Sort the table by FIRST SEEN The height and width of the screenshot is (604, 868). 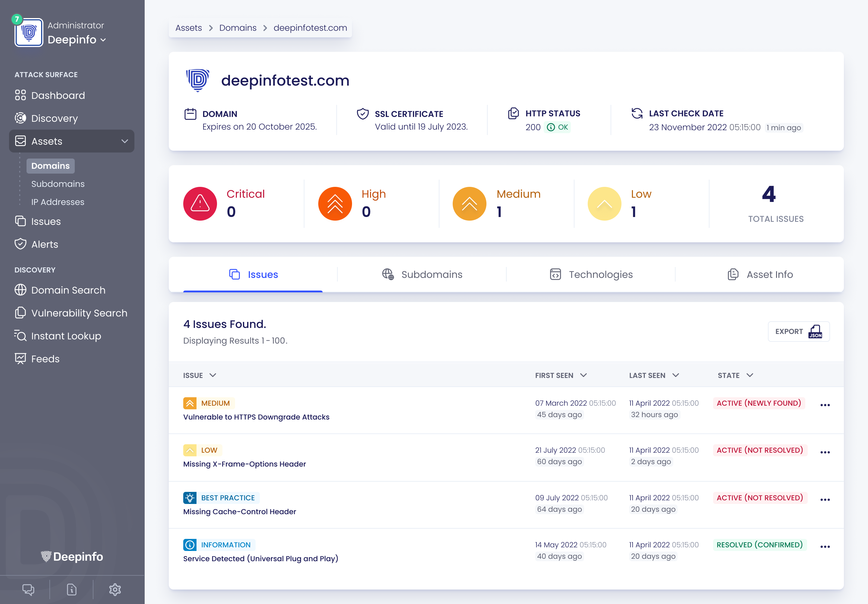tap(561, 375)
